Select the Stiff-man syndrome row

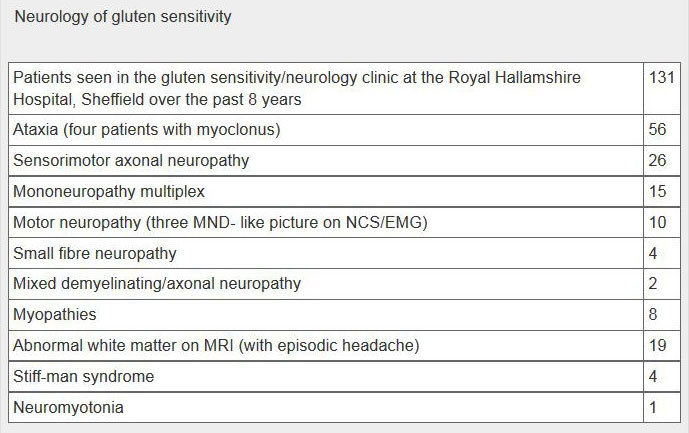[x=344, y=377]
